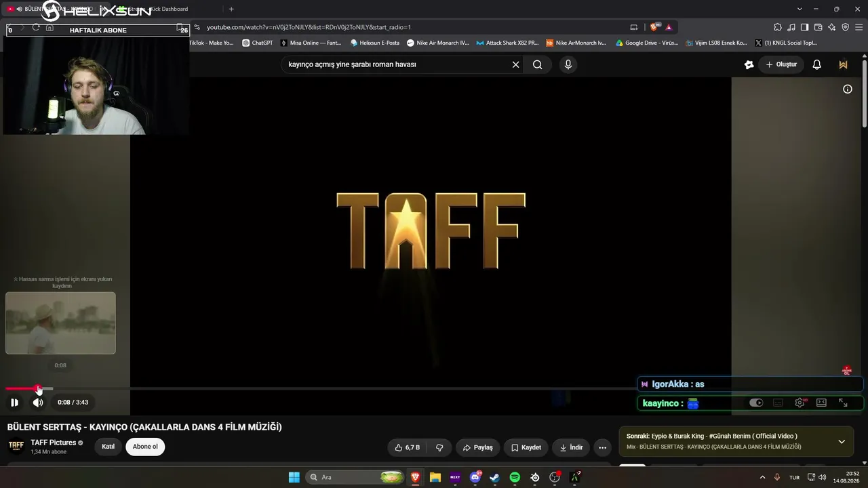This screenshot has width=868, height=488.
Task: Click the Katıl join button
Action: [x=108, y=447]
